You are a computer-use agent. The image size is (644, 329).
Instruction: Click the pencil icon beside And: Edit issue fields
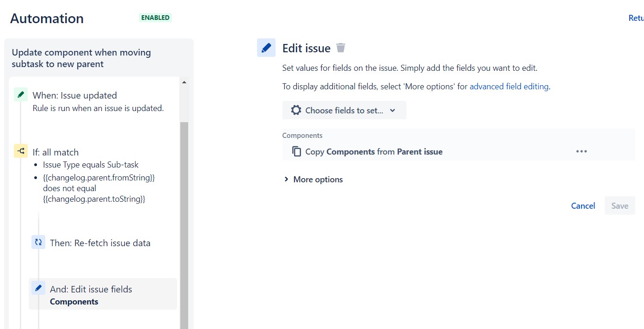pos(38,287)
